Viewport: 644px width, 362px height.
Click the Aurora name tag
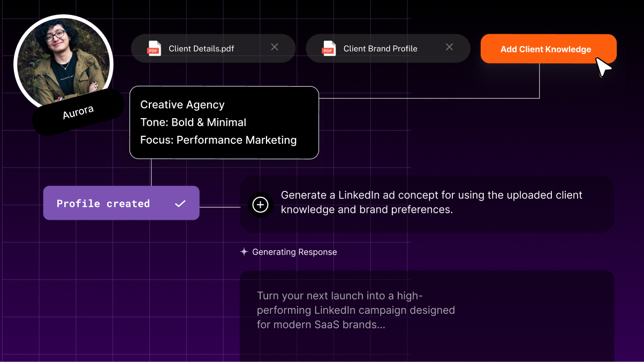78,112
